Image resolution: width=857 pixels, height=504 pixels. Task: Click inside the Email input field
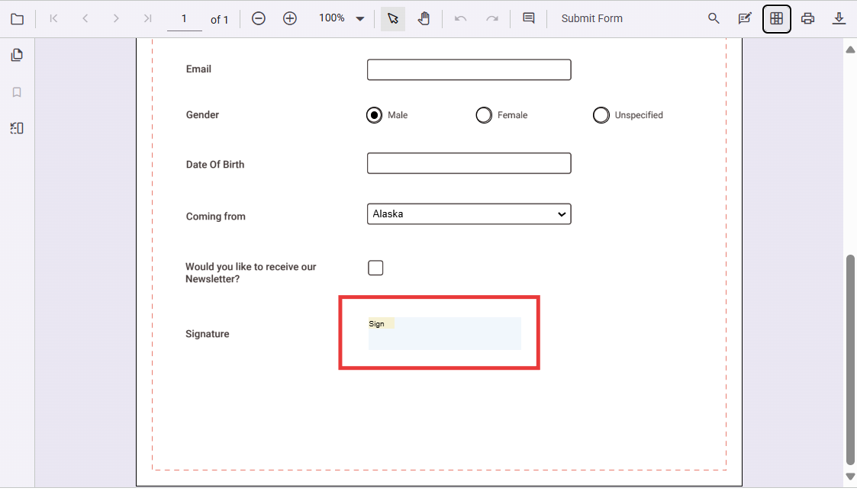(x=469, y=69)
